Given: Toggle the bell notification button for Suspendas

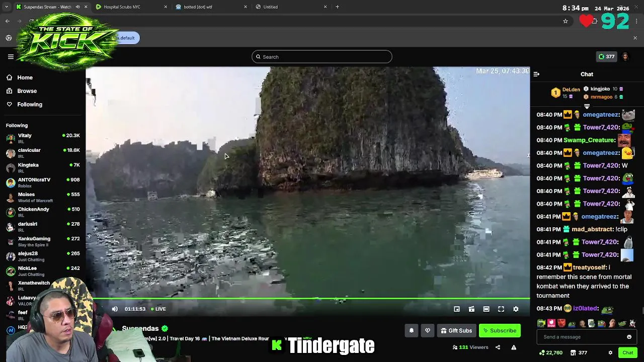Looking at the screenshot, I should (x=411, y=331).
